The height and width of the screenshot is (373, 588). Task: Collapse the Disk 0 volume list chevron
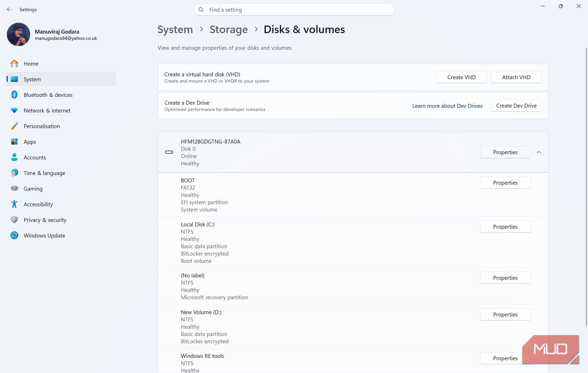539,152
